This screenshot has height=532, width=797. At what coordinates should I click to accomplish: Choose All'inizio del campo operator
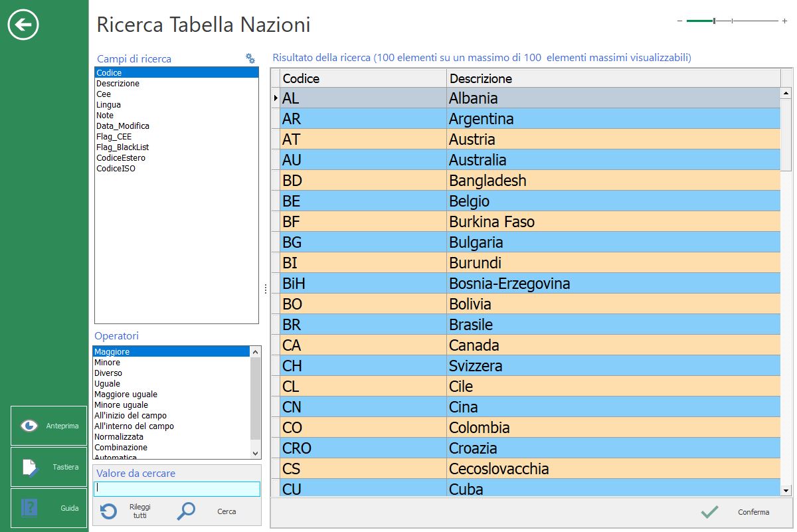click(171, 416)
